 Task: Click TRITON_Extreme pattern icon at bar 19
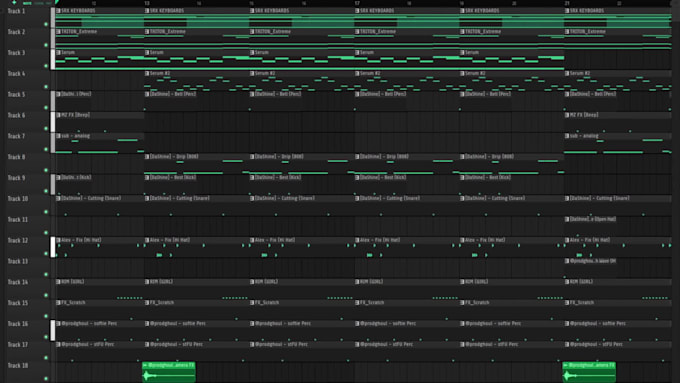point(462,31)
